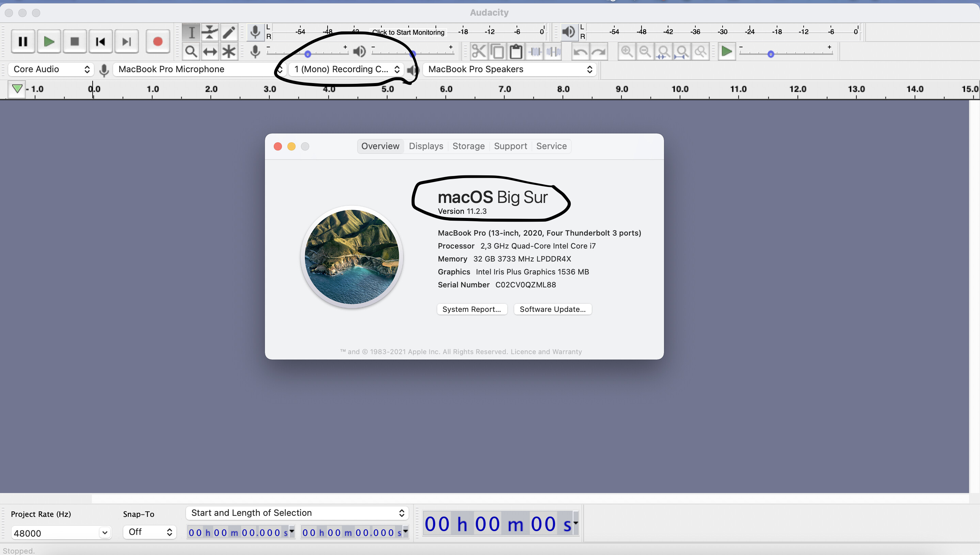The width and height of the screenshot is (980, 555).
Task: Select the Envelope tool
Action: coord(210,32)
